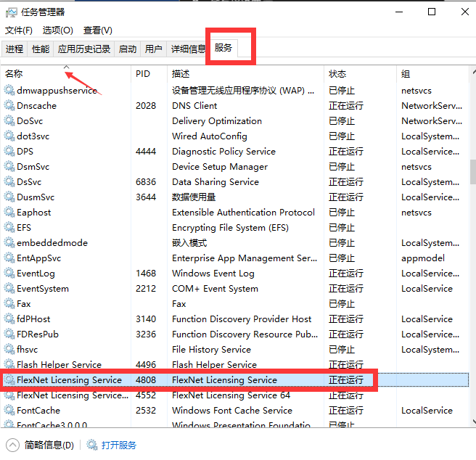
Task: Open the 文件(F) menu
Action: pyautogui.click(x=19, y=30)
